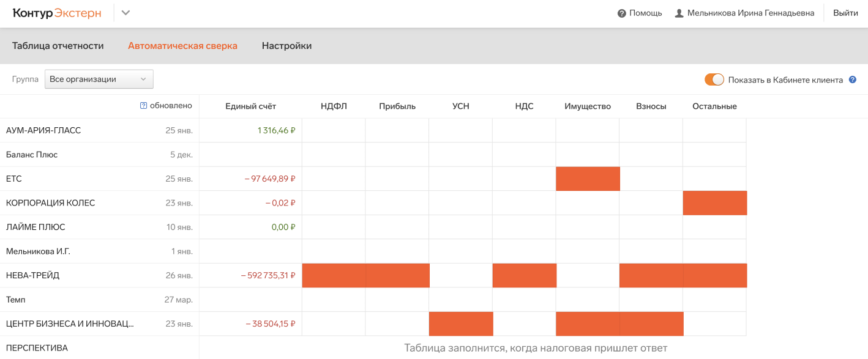Click the 25 янв. date for АУМ-АРИЯ-ГЛАСС

tap(179, 130)
